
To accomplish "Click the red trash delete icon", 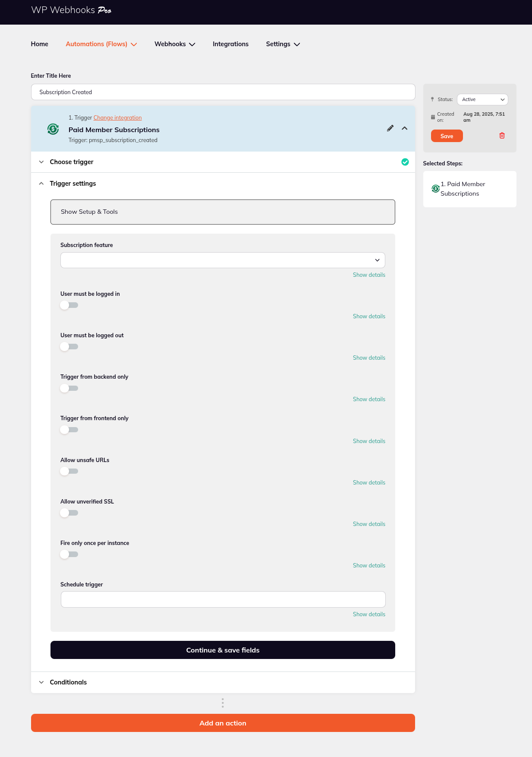I will 502,136.
